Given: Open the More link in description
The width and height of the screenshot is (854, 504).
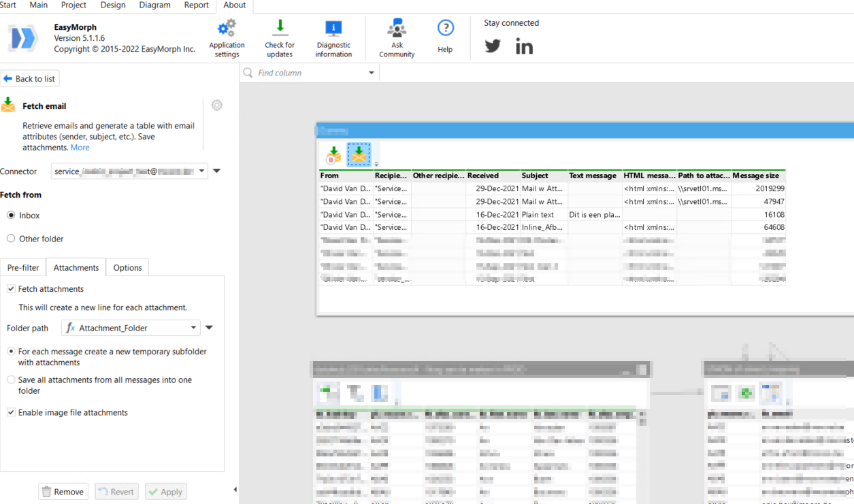Looking at the screenshot, I should click(x=80, y=148).
